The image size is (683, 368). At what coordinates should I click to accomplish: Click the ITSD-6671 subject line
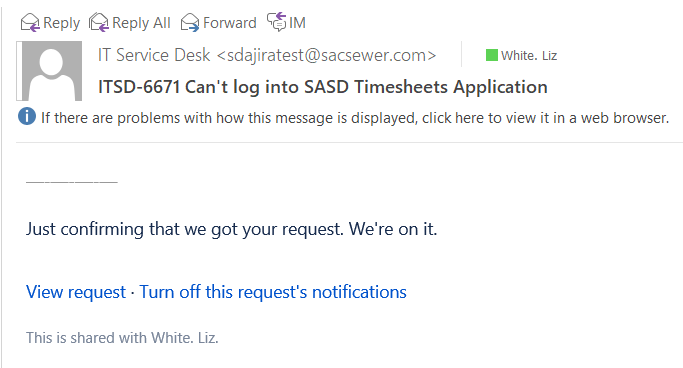323,87
